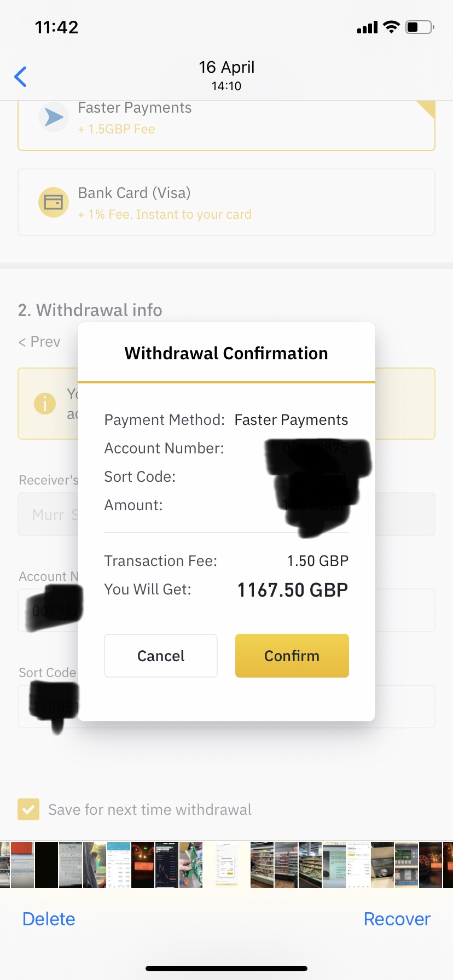Toggle Save for next time withdrawal checkbox
Screen dimensions: 453x980
pos(28,809)
